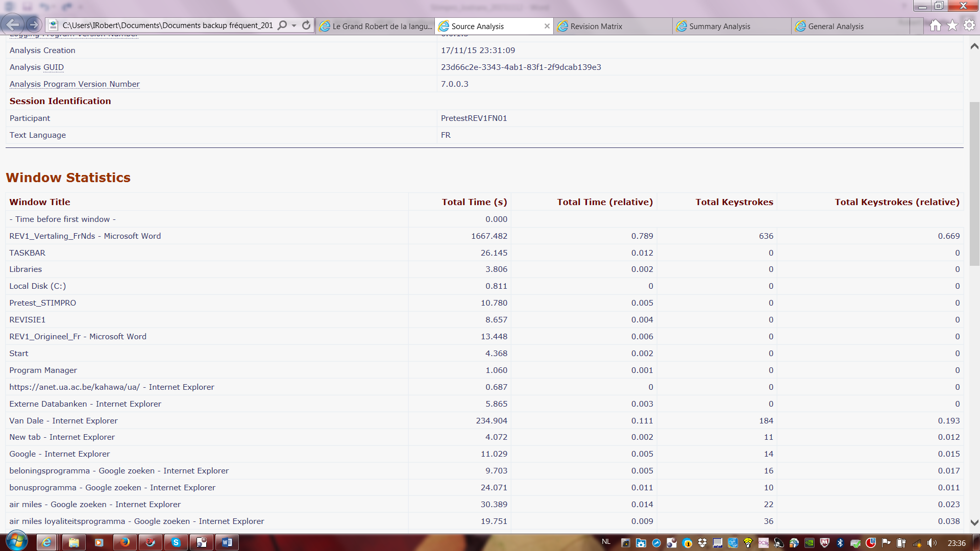Viewport: 980px width, 551px height.
Task: Switch to the Revision Matrix tab
Action: pyautogui.click(x=596, y=27)
